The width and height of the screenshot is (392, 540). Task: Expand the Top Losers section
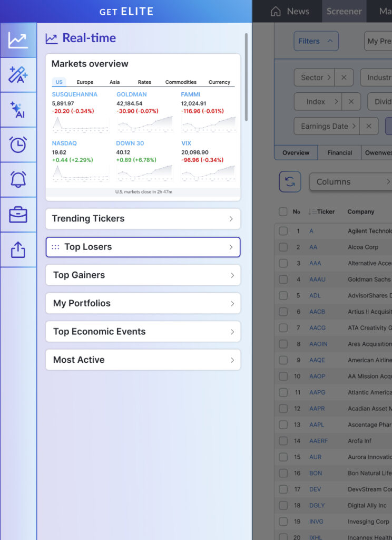pyautogui.click(x=143, y=247)
